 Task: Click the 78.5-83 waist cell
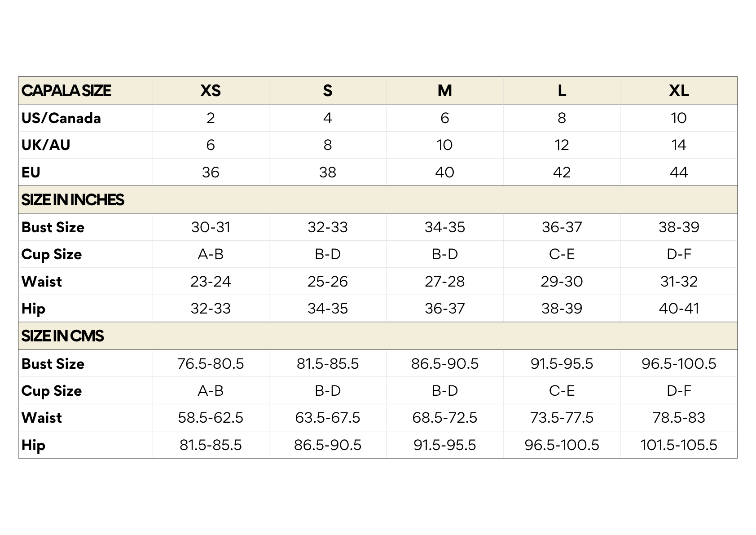678,418
